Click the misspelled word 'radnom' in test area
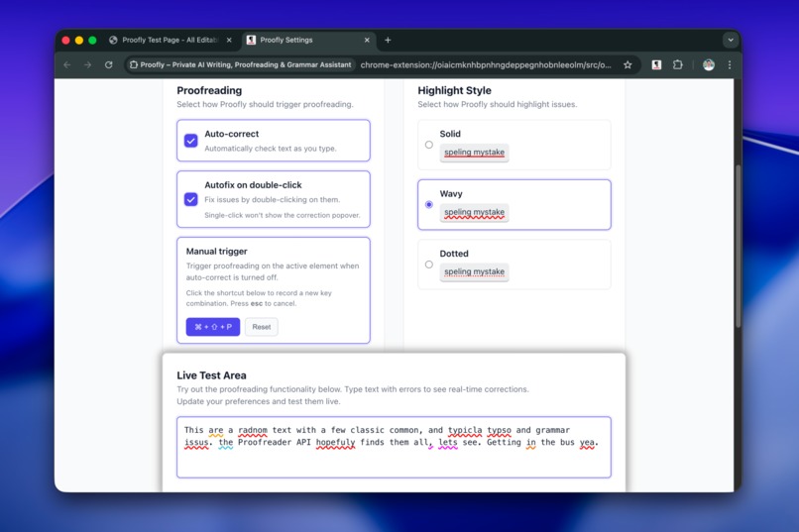The width and height of the screenshot is (799, 532). click(253, 430)
